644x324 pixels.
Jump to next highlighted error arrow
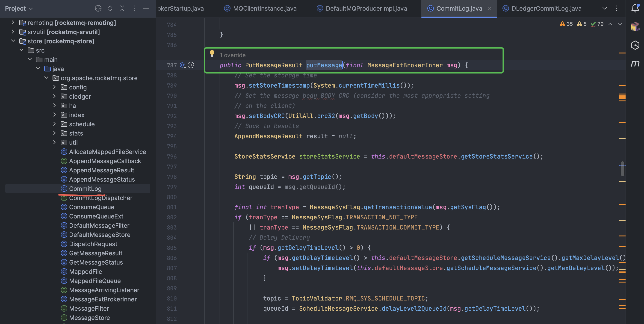pos(620,24)
